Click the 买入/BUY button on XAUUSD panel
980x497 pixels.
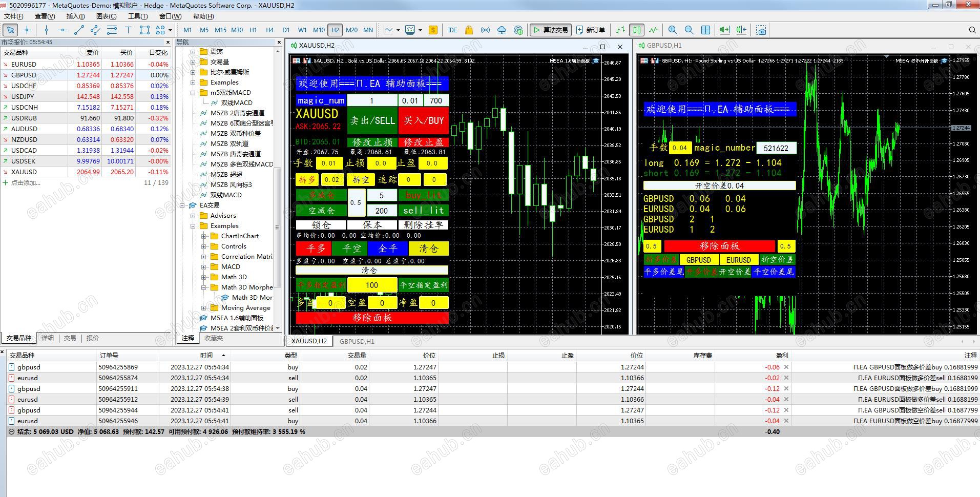coord(424,121)
